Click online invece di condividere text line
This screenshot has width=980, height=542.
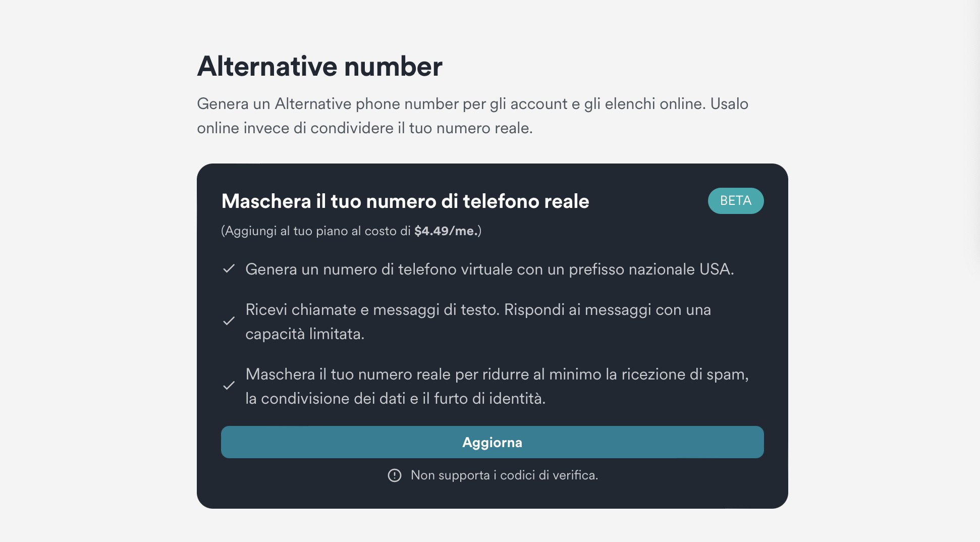(364, 128)
